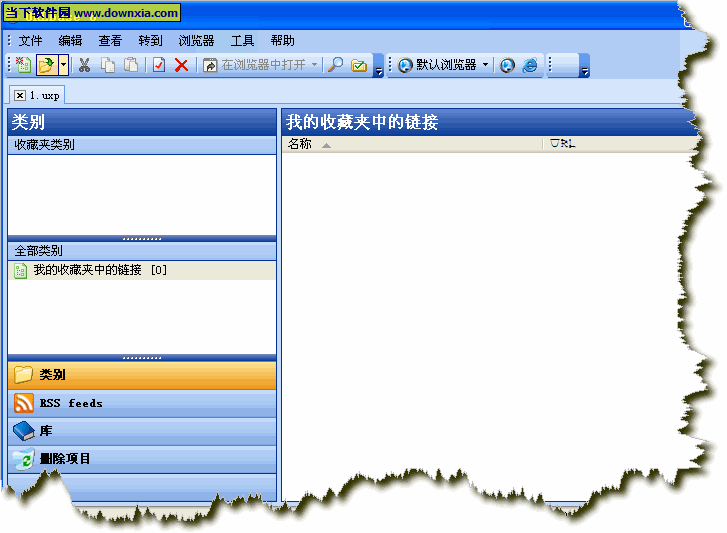Select the 库 pane button
The height and width of the screenshot is (533, 727).
click(46, 431)
